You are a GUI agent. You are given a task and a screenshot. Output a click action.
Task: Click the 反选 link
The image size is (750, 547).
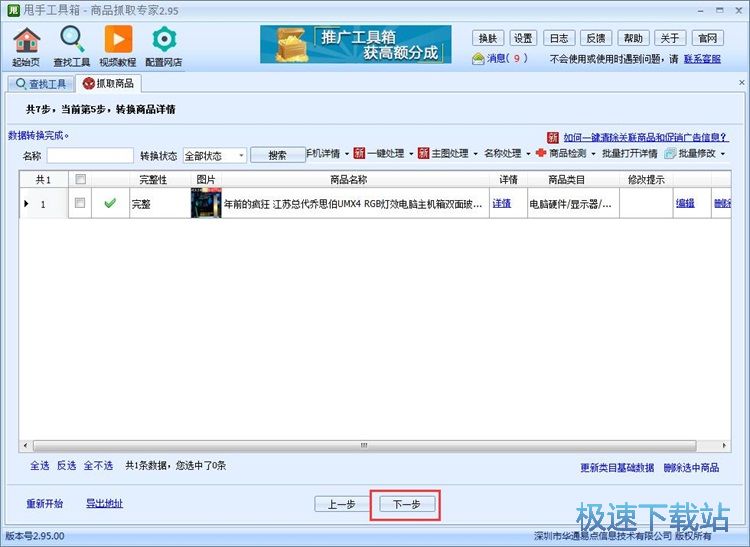(66, 466)
